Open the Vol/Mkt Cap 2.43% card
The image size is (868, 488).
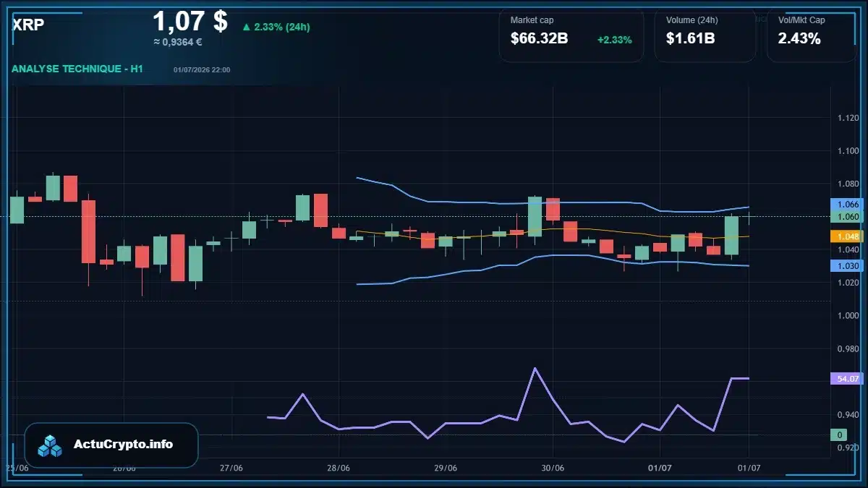811,35
